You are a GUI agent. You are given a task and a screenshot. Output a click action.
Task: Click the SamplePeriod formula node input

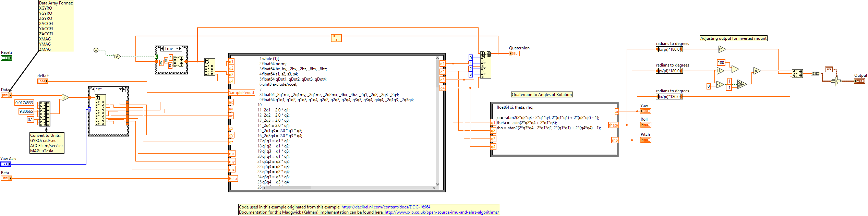pos(242,93)
